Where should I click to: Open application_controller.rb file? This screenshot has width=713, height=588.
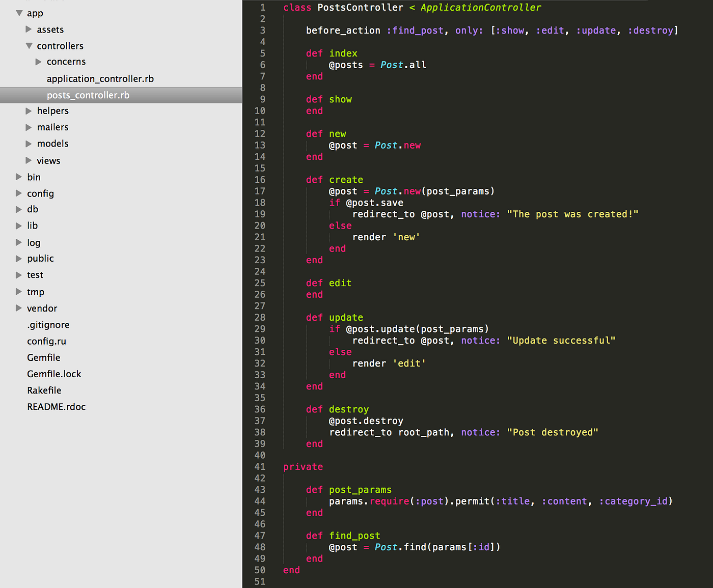[100, 78]
